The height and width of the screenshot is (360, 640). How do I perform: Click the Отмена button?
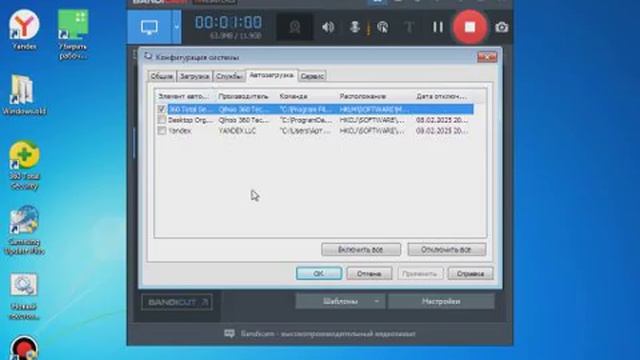(x=369, y=273)
